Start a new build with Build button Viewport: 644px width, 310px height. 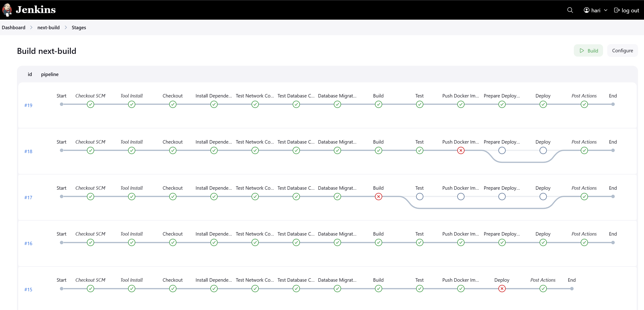[x=588, y=51]
